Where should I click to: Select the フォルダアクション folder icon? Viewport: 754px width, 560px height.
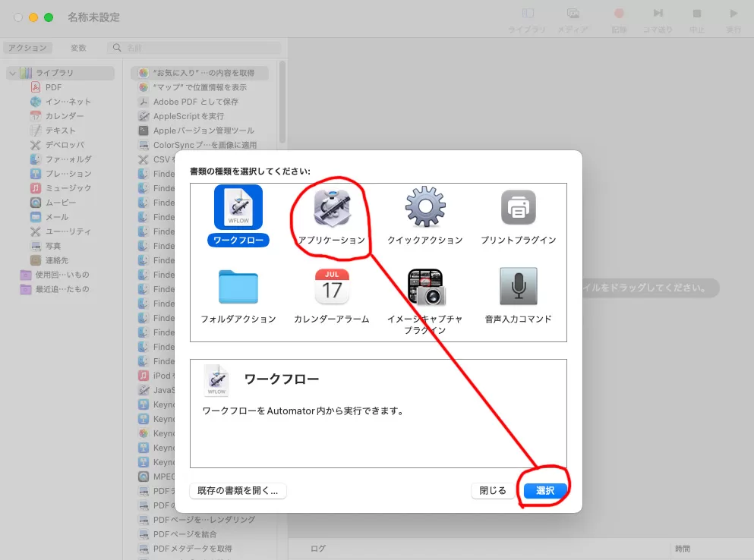pos(238,287)
